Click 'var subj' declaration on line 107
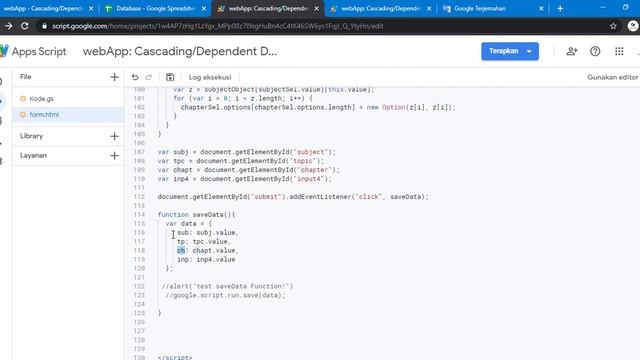Screen dimensions: 640x360 point(247,152)
